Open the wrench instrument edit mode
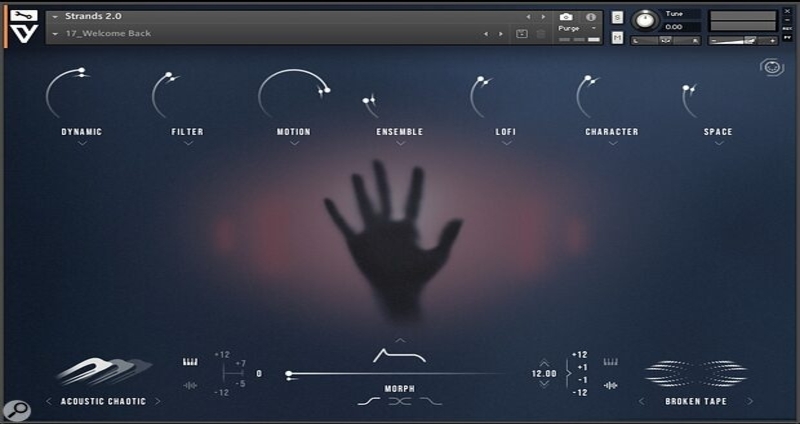800x424 pixels. click(x=23, y=16)
